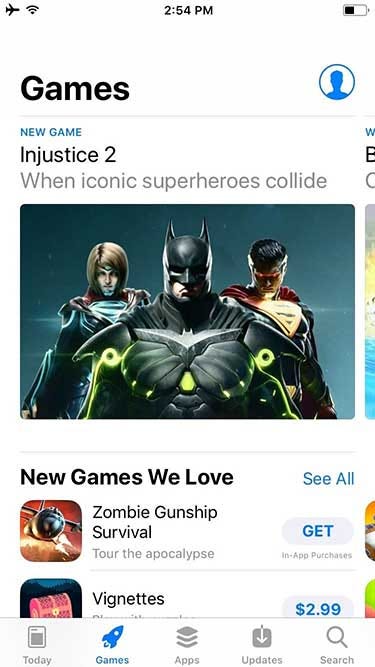
Task: Open the Apps layers icon
Action: point(187,637)
